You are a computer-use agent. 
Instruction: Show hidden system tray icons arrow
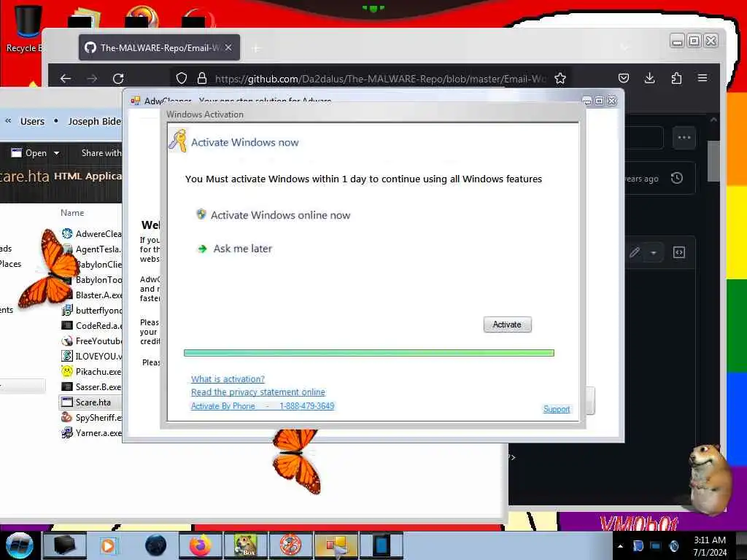[620, 546]
